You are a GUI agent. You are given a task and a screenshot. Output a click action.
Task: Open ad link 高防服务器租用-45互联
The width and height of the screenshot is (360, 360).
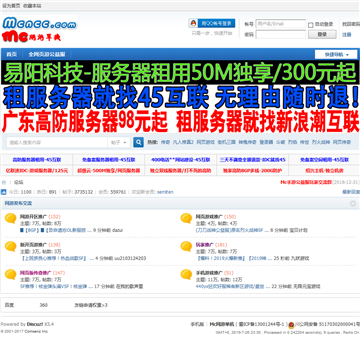pyautogui.click(x=37, y=160)
